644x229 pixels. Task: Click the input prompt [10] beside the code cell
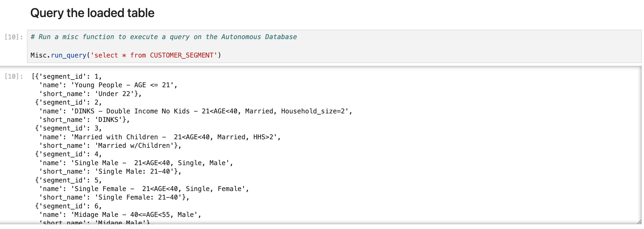pos(14,37)
